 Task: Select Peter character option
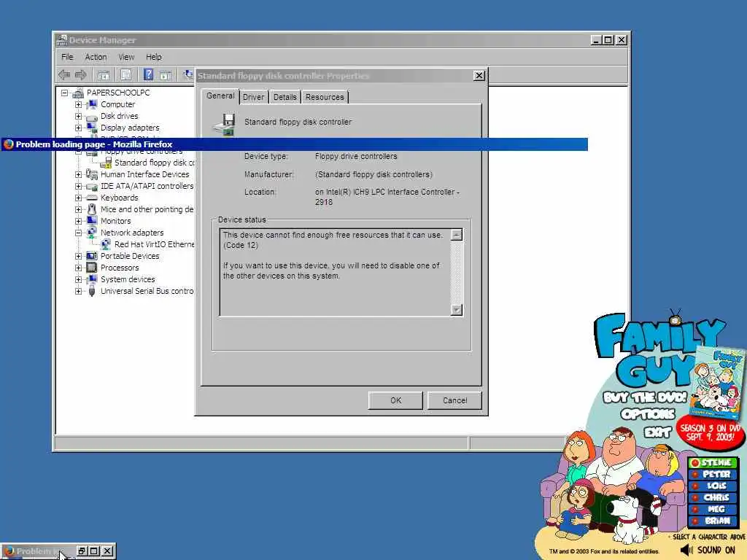point(713,474)
